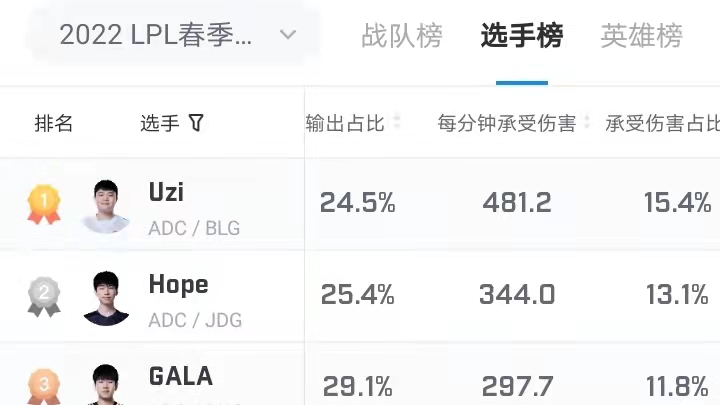Screen dimensions: 720x405
Task: Sort by 输出占比 column arrows
Action: point(397,122)
